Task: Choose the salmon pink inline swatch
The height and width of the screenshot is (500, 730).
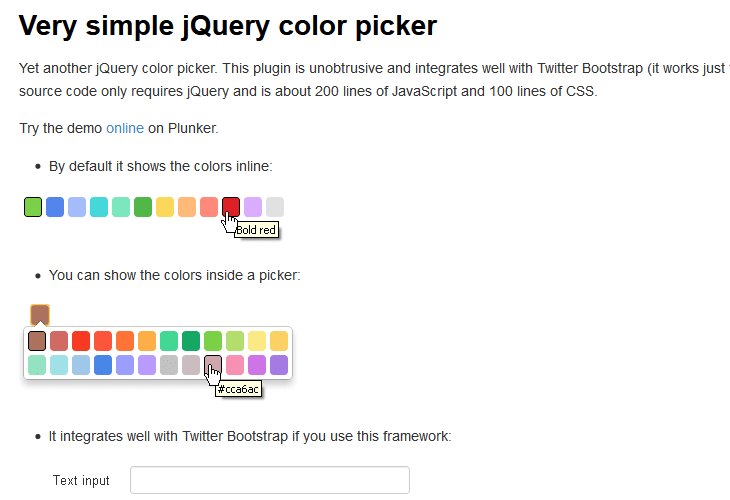Action: 209,207
